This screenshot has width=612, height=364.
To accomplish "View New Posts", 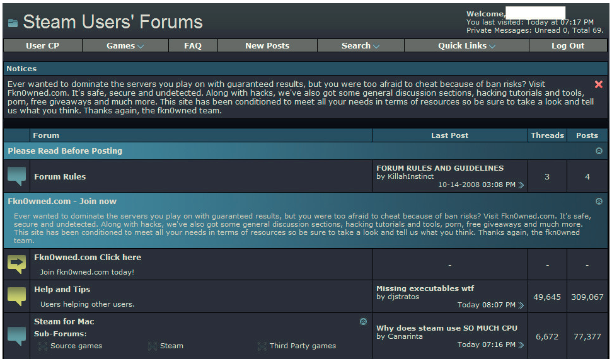I will pos(267,45).
